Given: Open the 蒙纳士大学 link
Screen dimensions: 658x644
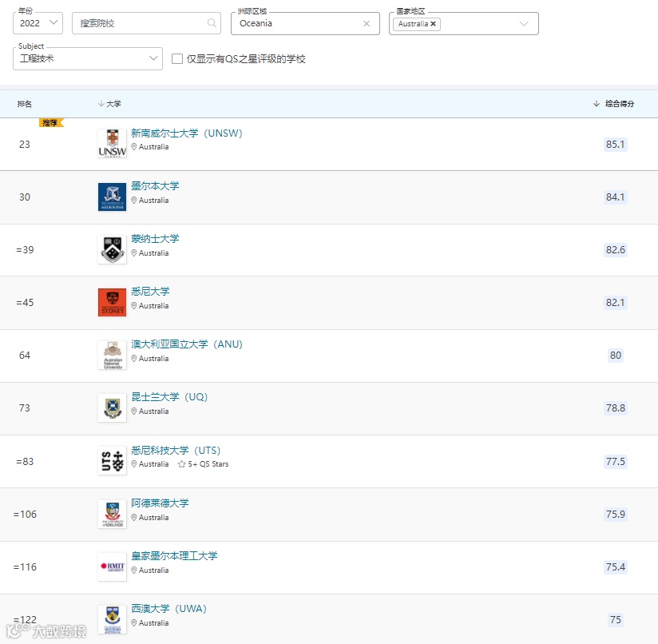Looking at the screenshot, I should point(155,239).
